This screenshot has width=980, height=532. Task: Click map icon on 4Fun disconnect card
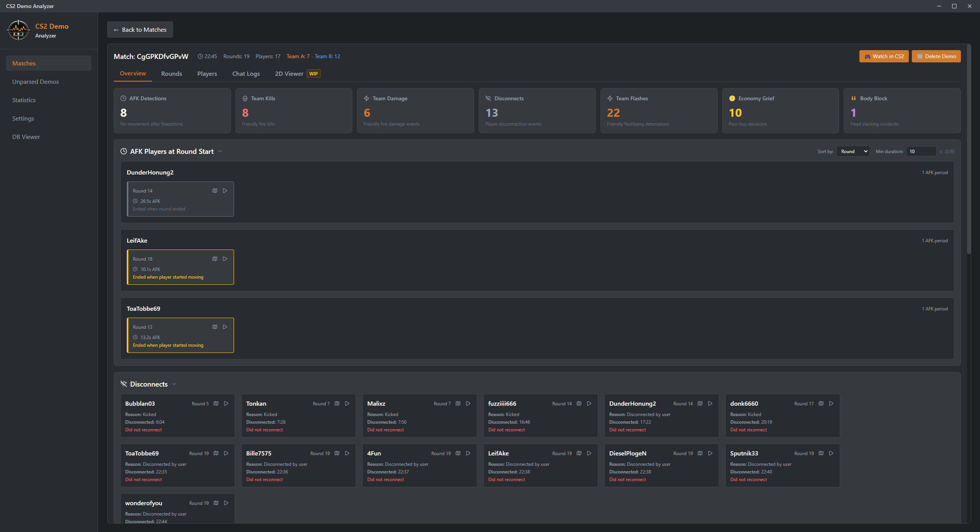[458, 453]
